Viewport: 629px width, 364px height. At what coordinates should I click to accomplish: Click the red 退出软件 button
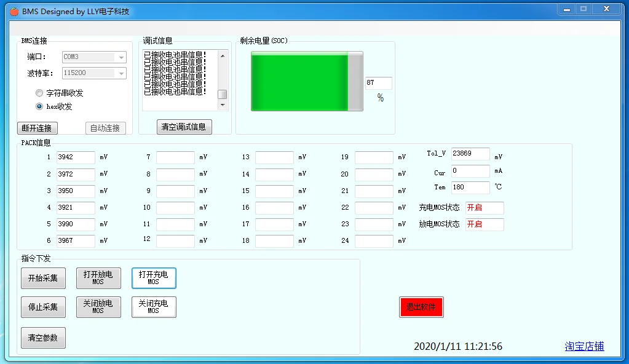coord(421,307)
